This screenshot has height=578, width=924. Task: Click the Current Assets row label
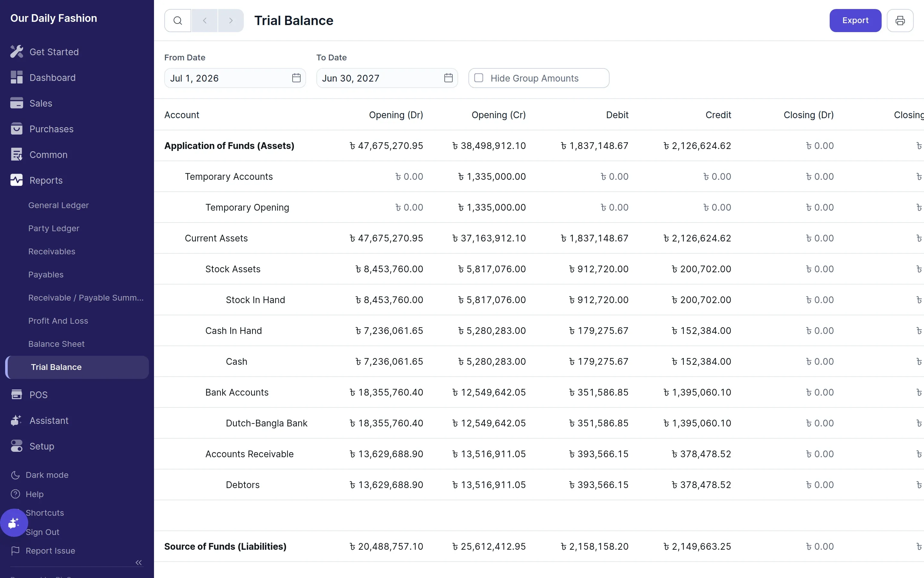[x=216, y=238]
